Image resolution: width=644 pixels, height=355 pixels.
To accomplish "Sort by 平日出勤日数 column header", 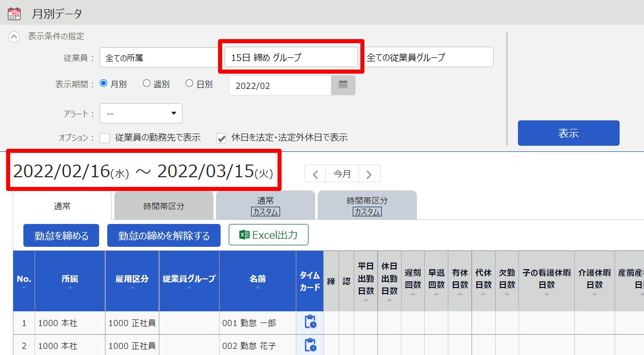I will click(366, 281).
